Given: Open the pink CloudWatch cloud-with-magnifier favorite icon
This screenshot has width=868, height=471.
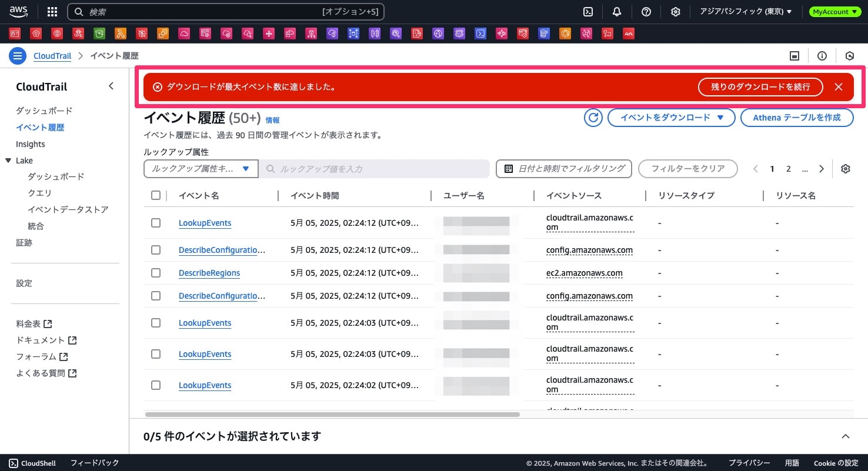Looking at the screenshot, I should 248,34.
